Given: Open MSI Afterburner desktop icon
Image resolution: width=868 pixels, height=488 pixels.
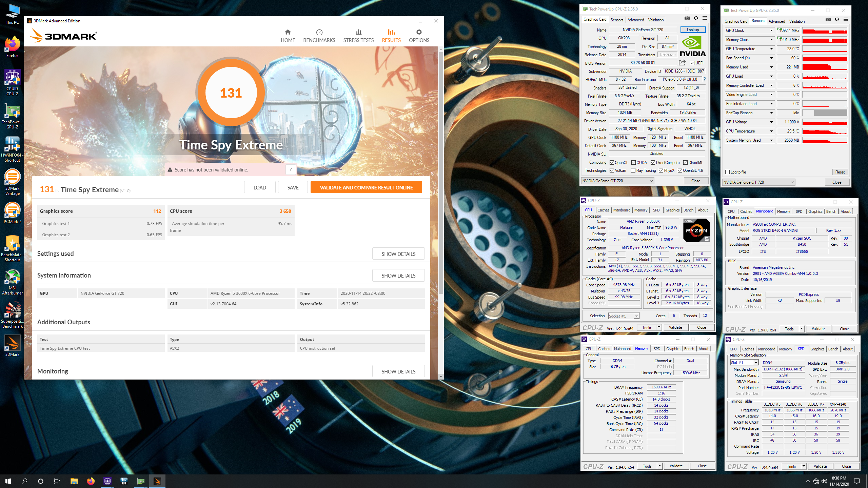Looking at the screenshot, I should click(x=12, y=282).
